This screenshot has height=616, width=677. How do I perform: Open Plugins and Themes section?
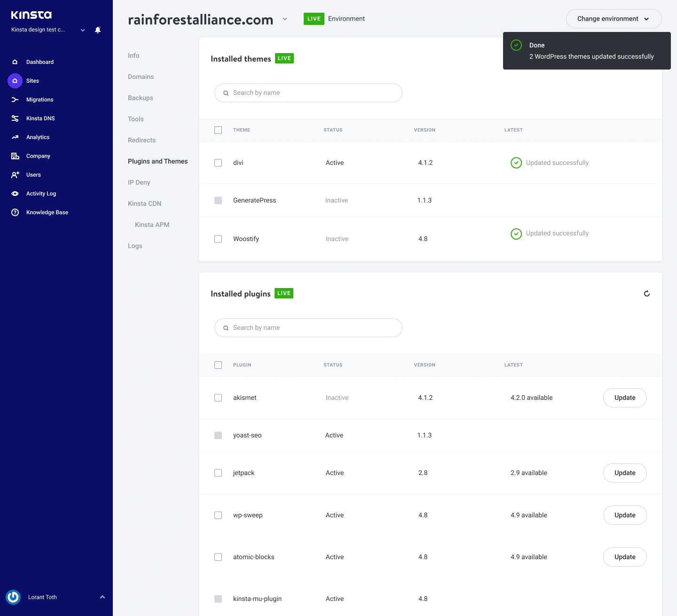click(x=157, y=161)
